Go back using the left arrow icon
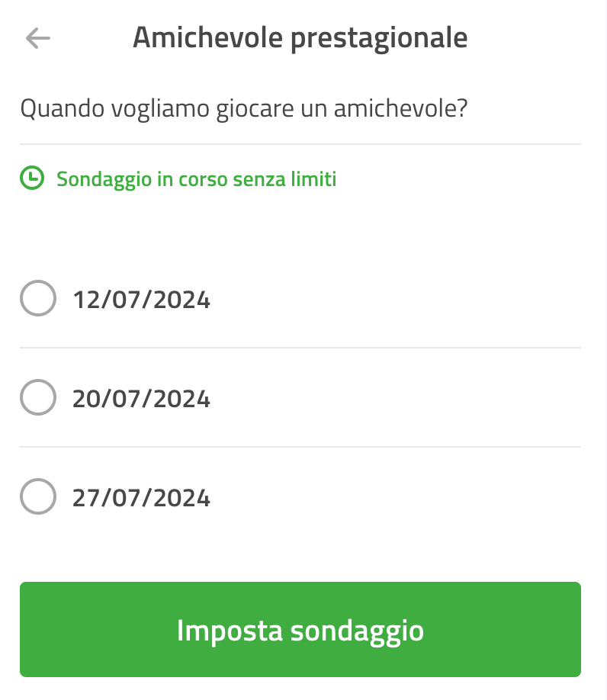 [38, 38]
